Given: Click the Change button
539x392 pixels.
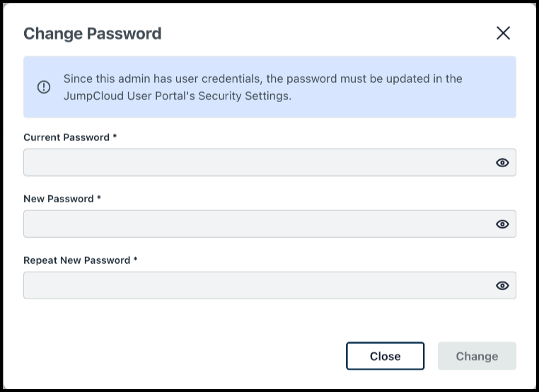Looking at the screenshot, I should pyautogui.click(x=477, y=356).
